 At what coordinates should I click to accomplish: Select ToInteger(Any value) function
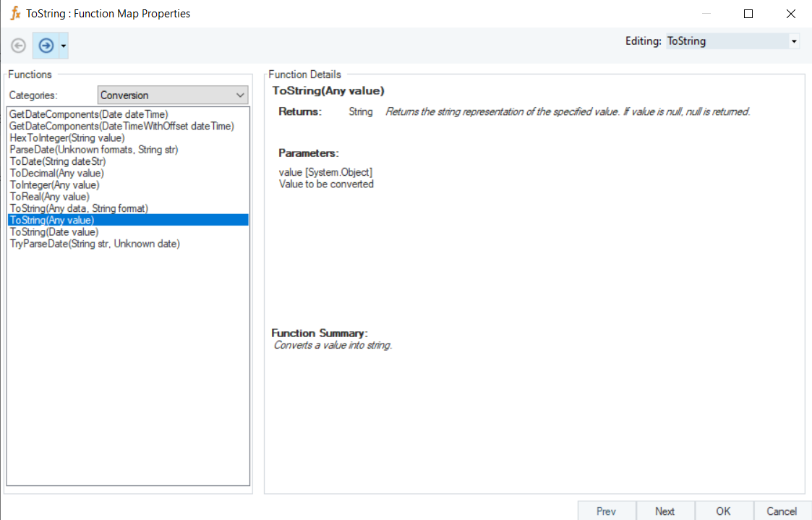pyautogui.click(x=55, y=185)
